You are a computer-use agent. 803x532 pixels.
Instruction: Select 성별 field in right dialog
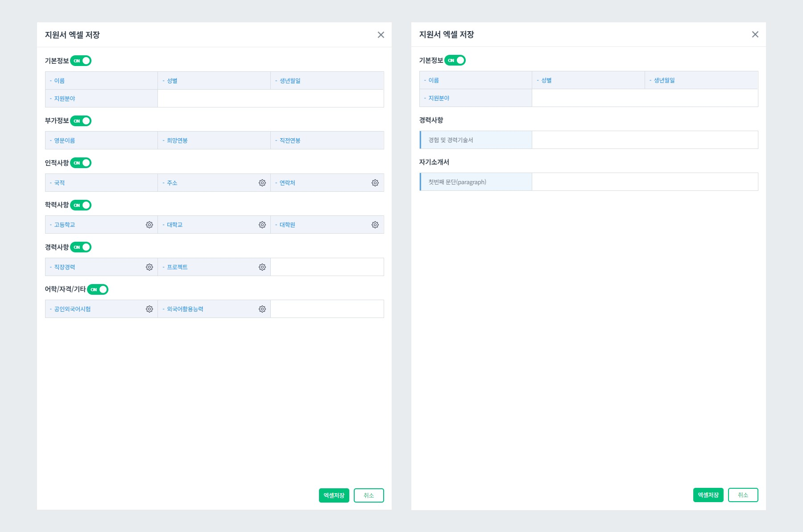(588, 80)
